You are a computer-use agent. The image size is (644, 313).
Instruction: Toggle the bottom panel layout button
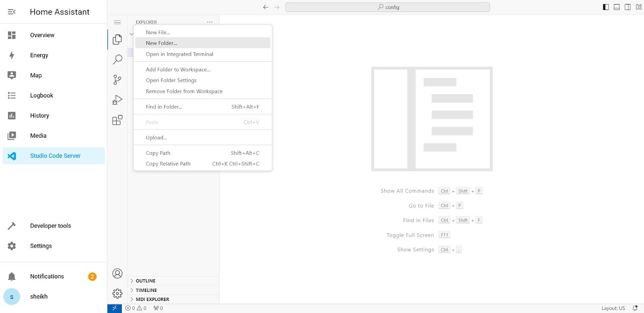(x=616, y=7)
